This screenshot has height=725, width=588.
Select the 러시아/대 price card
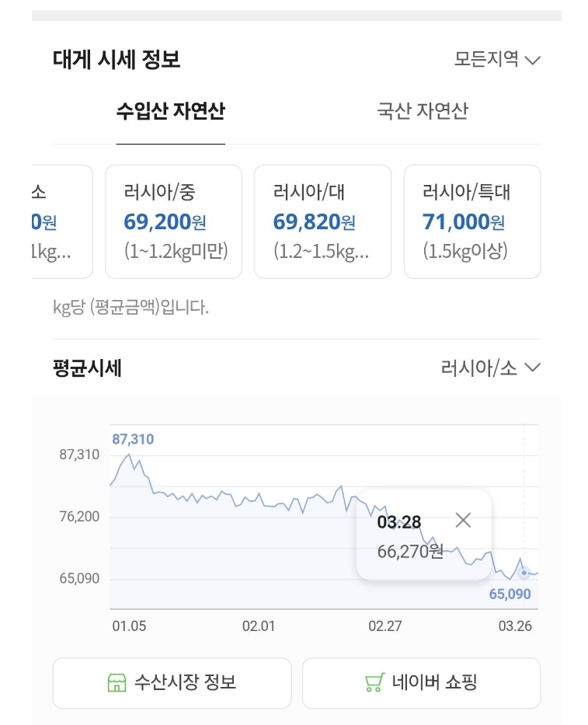[x=322, y=221]
